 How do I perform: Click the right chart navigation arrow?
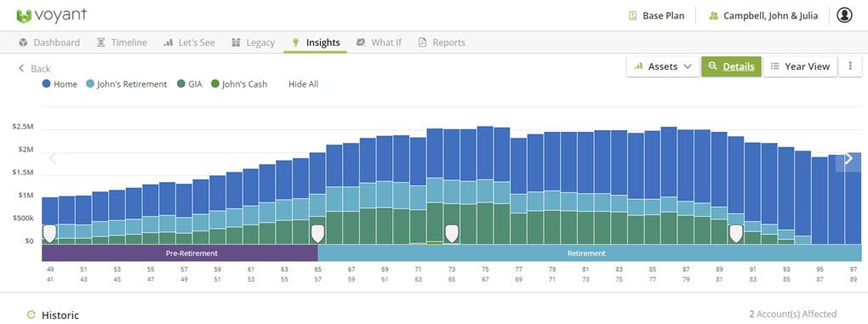pos(848,159)
